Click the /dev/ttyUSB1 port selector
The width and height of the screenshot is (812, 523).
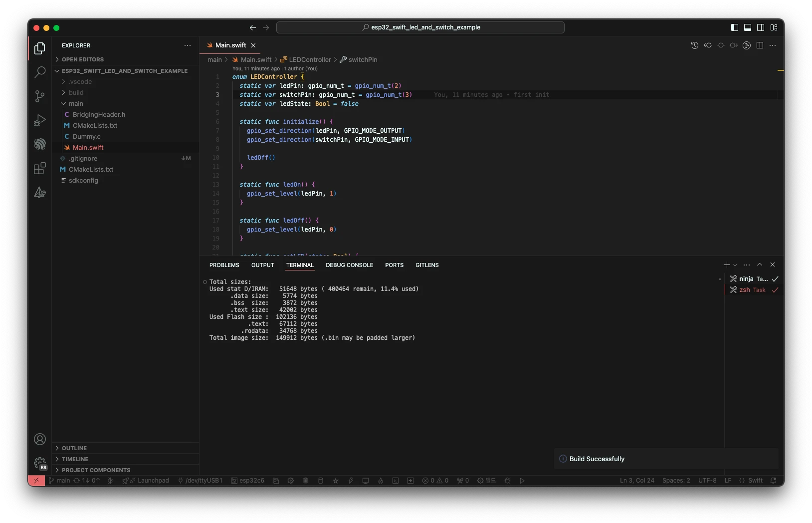(x=200, y=481)
